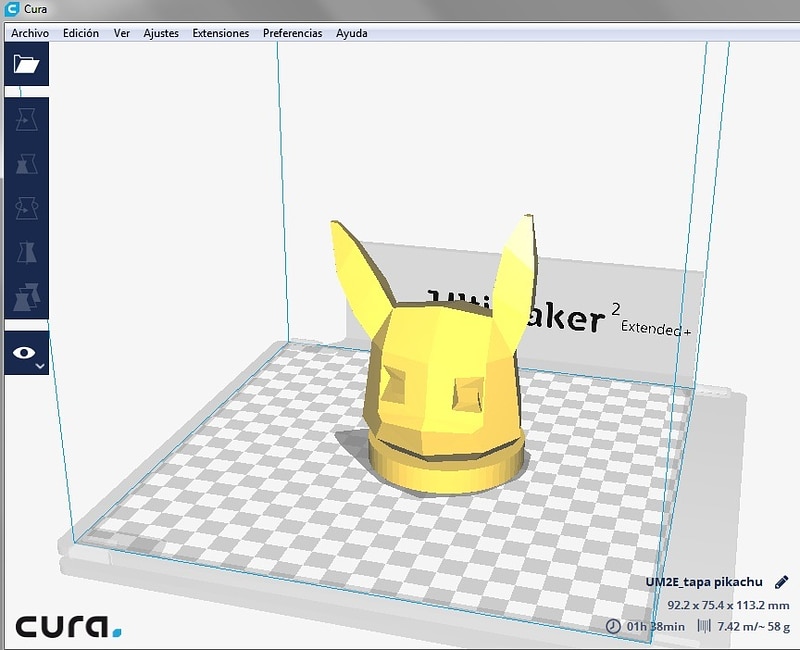Click the filament spool icon

point(704,626)
